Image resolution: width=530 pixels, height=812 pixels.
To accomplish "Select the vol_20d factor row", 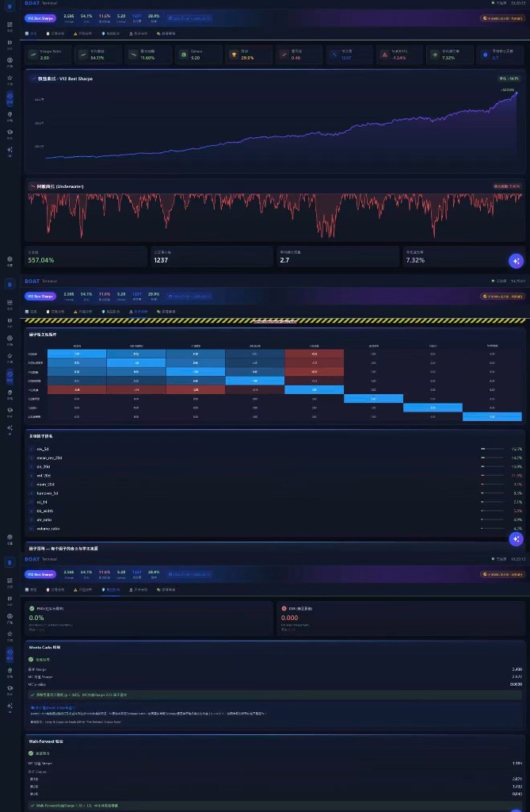I will [275, 476].
